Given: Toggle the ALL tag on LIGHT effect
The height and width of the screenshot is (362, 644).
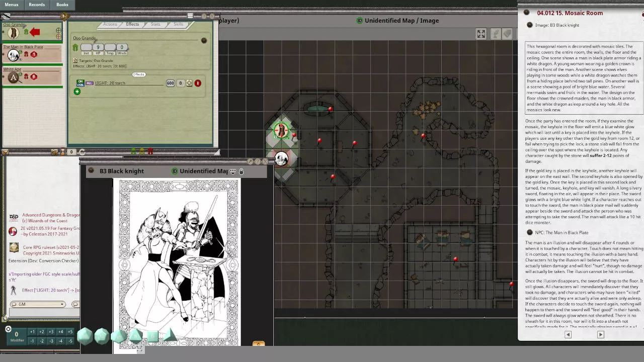Looking at the screenshot, I should 90,83.
